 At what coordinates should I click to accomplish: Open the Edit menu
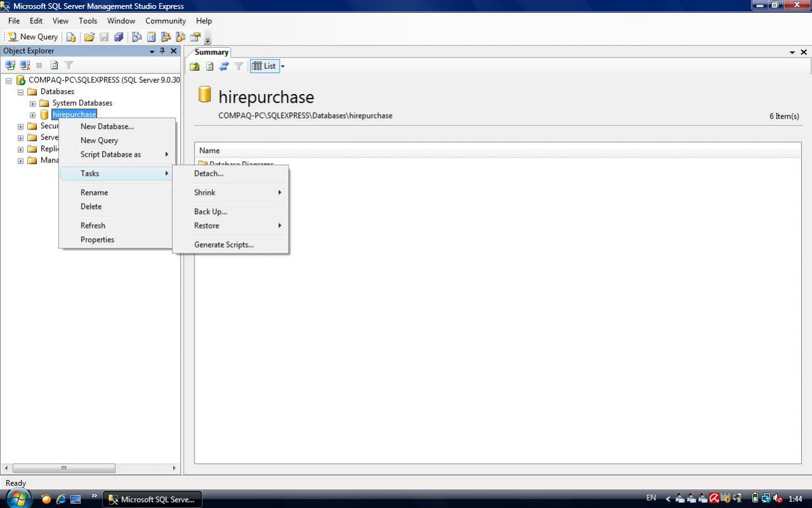pos(36,21)
